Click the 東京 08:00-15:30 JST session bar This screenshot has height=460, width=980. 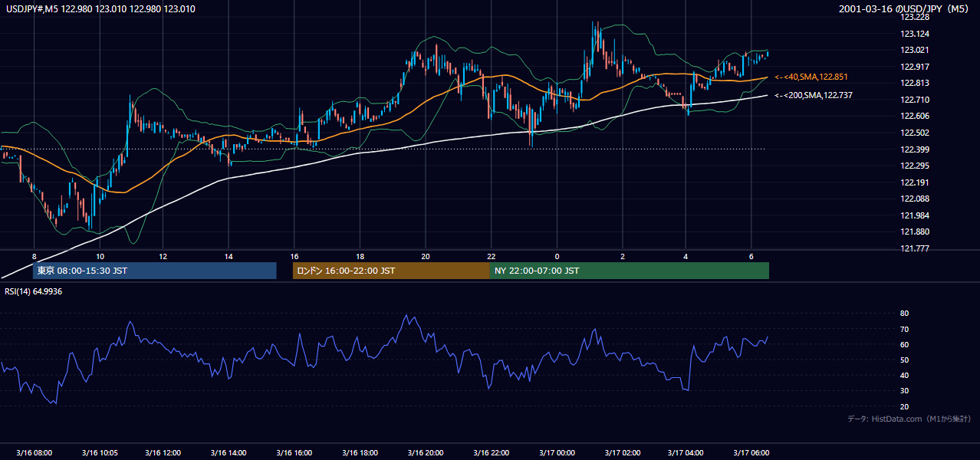[x=154, y=271]
